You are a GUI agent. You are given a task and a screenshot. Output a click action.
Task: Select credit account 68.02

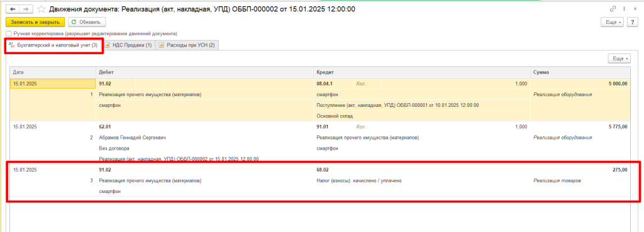coord(323,170)
